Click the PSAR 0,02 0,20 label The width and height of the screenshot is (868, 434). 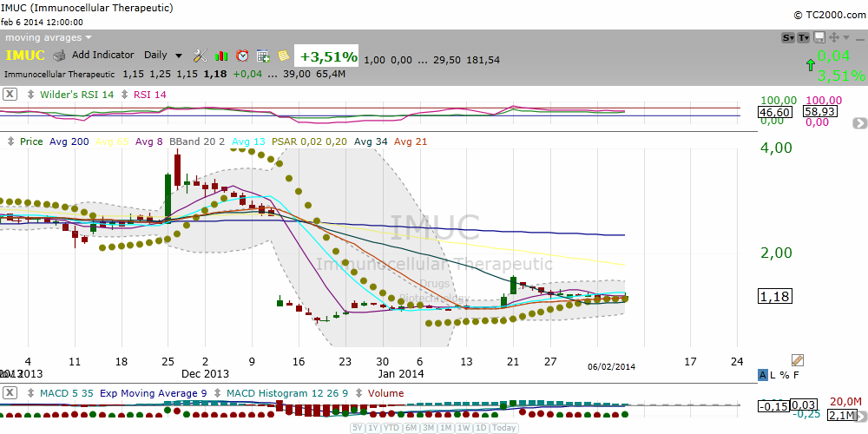click(310, 141)
